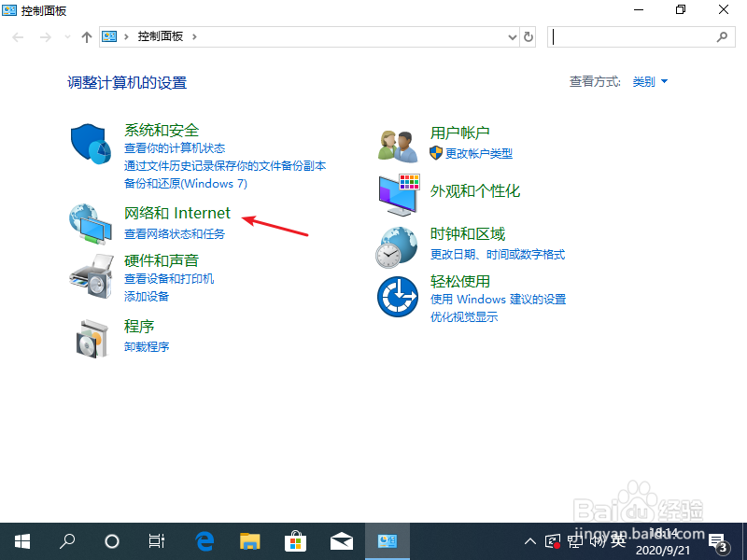Click 更改帐户类型 link

(479, 154)
